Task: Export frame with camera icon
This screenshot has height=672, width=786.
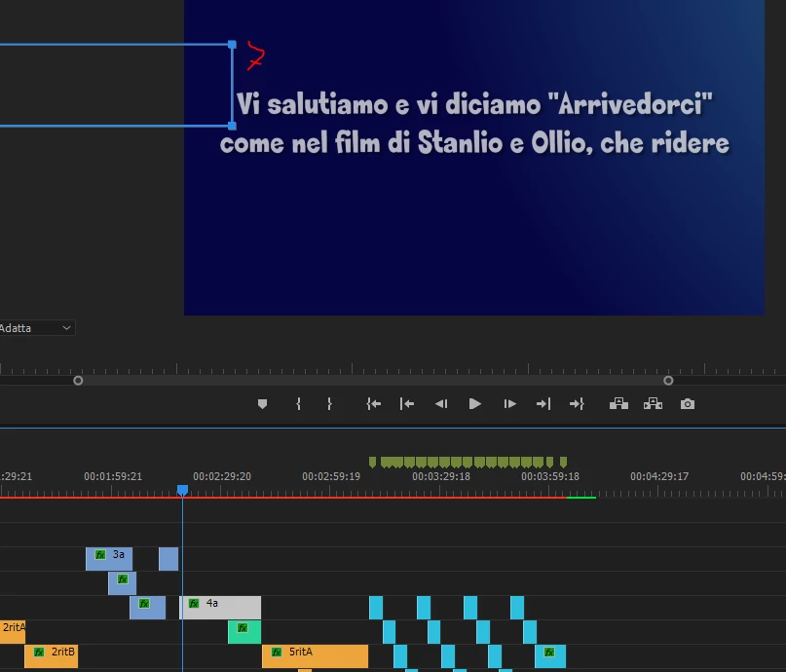Action: pyautogui.click(x=688, y=404)
